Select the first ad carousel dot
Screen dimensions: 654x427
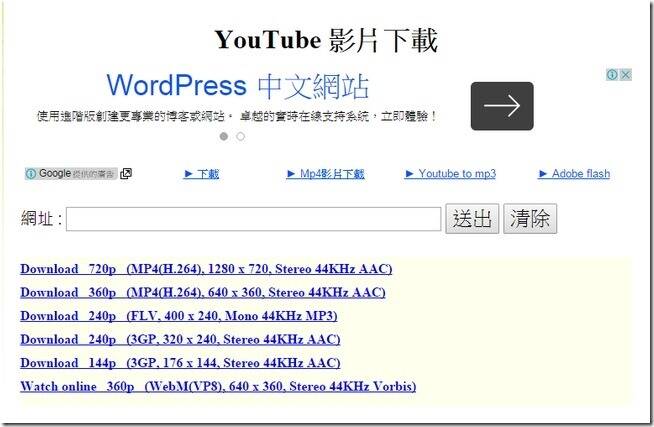[x=224, y=136]
